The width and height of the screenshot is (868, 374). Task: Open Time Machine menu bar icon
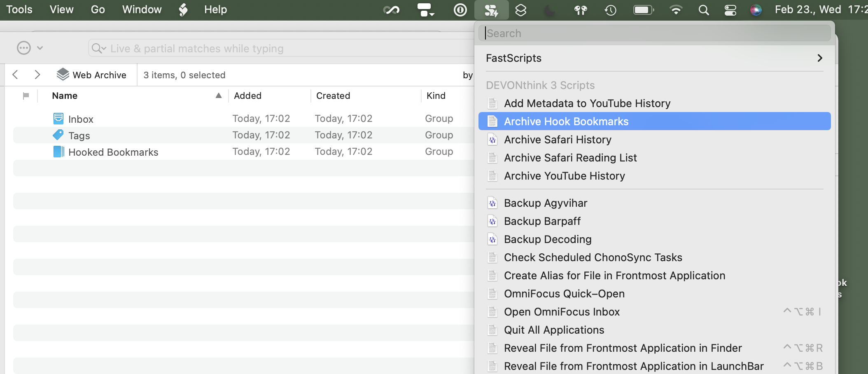[x=610, y=10]
